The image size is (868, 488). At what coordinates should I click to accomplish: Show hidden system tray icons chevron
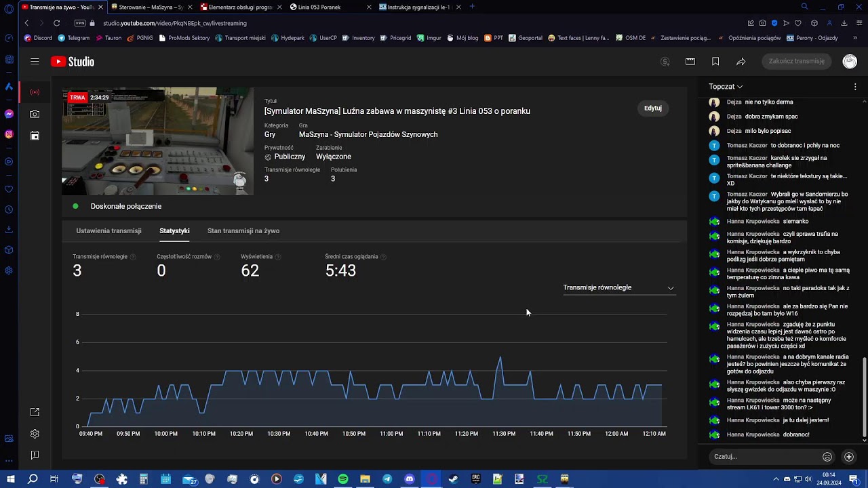pyautogui.click(x=776, y=479)
